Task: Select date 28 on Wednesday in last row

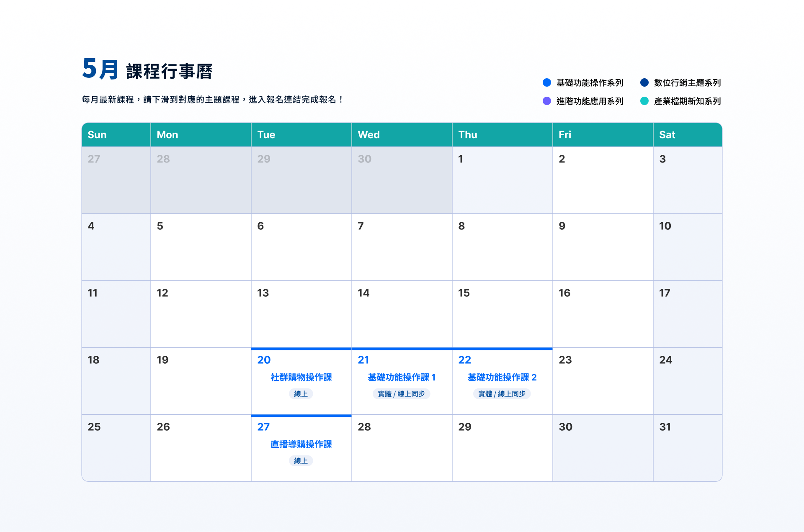Action: click(364, 427)
